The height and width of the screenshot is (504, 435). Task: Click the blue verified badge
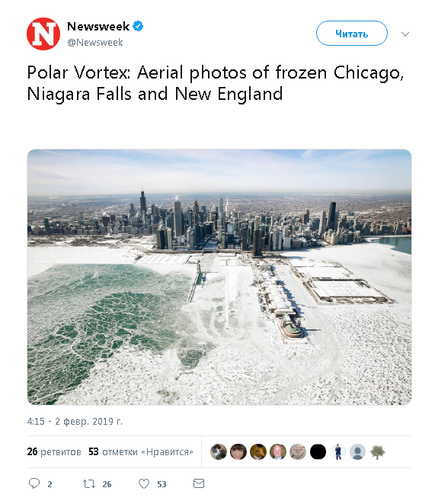click(x=138, y=26)
